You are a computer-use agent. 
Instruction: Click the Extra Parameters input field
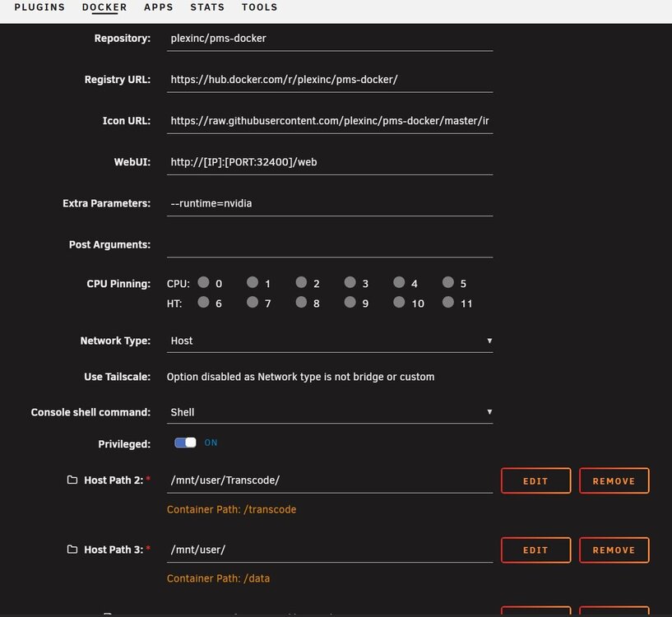330,204
